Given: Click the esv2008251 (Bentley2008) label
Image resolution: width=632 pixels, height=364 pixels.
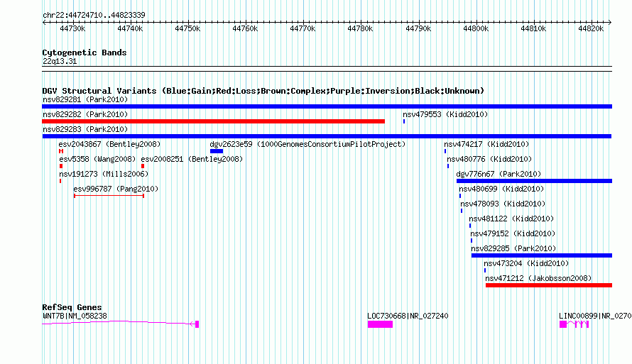Looking at the screenshot, I should point(192,159).
